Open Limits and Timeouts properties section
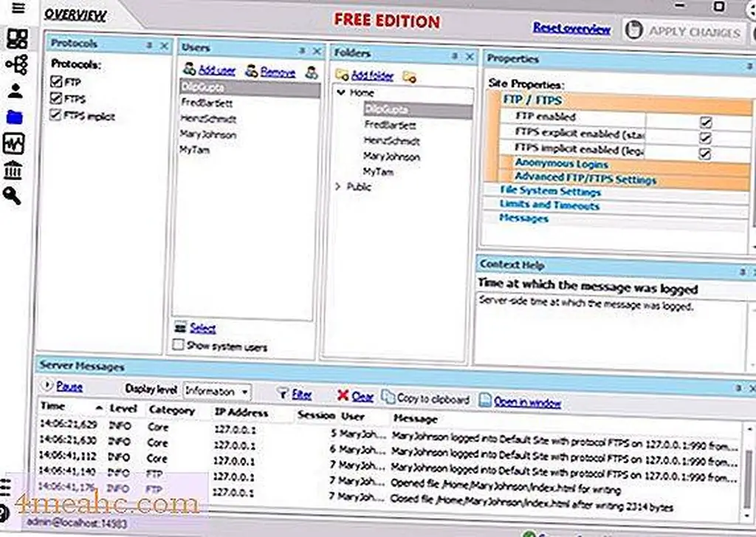Screen dimensions: 756x537 549,205
